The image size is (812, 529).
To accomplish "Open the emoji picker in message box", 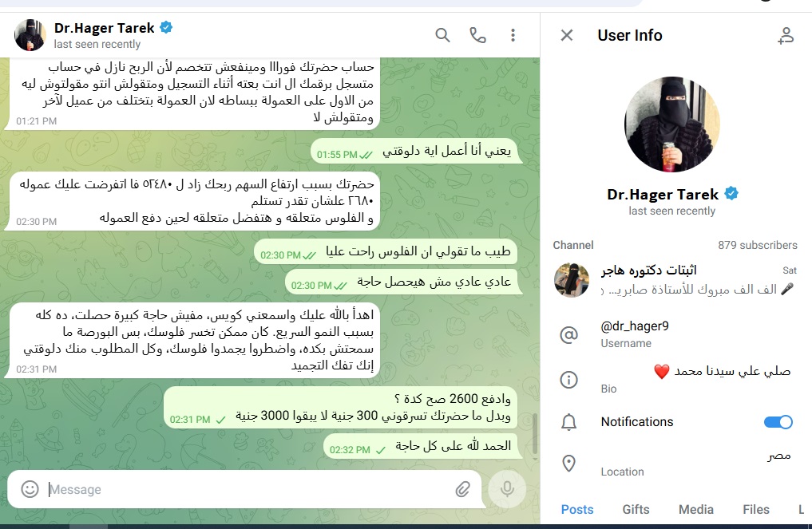I will [30, 489].
